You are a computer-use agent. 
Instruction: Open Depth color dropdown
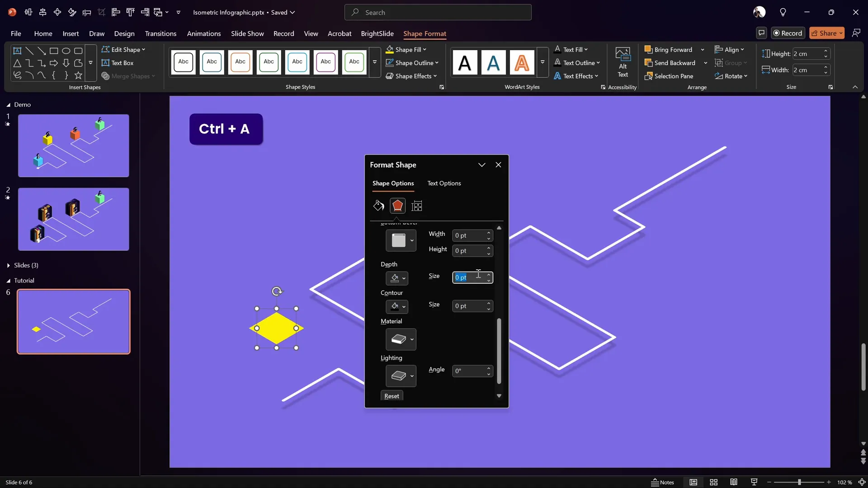[404, 278]
